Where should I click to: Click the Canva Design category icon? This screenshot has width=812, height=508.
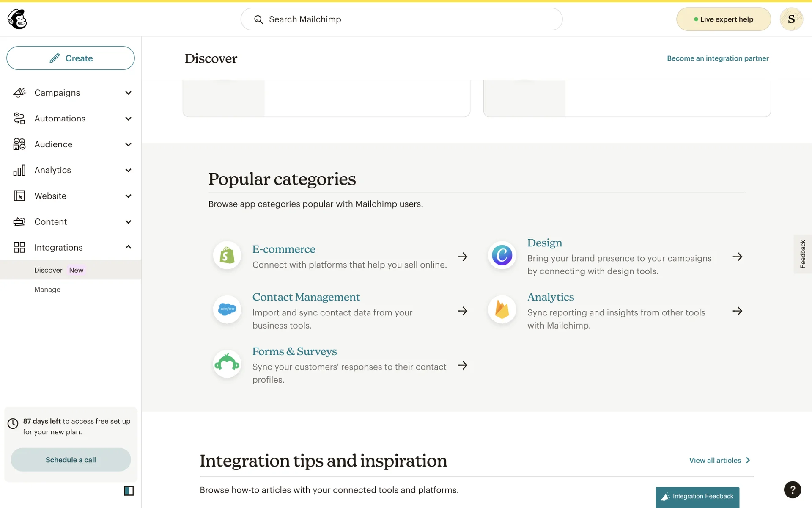[502, 256]
